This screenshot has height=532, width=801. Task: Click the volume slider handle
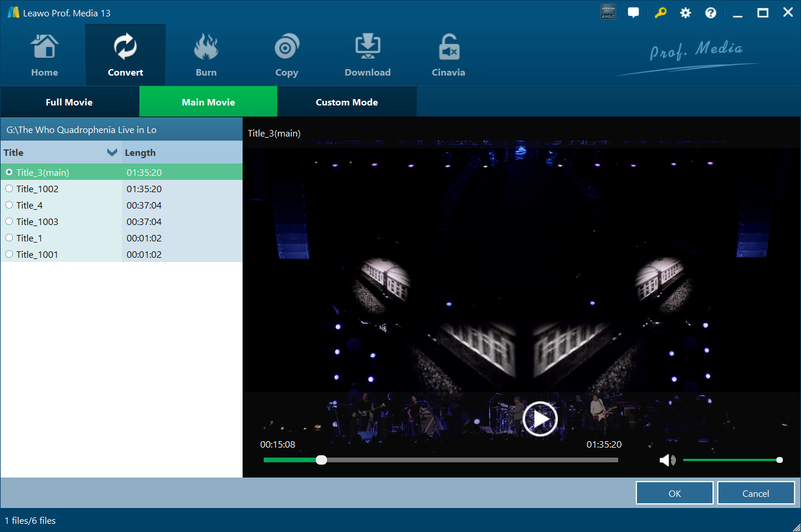click(x=779, y=460)
